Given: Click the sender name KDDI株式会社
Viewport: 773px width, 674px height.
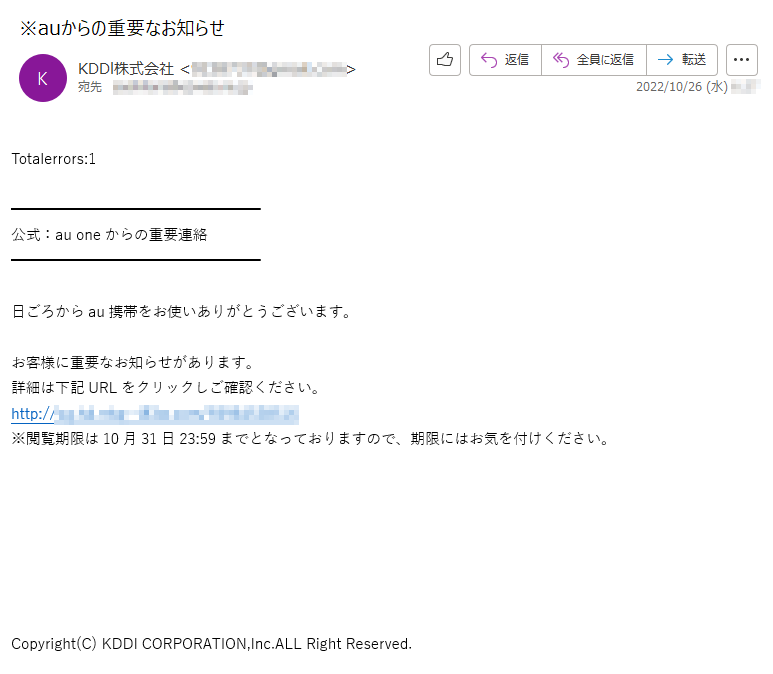Looking at the screenshot, I should pos(126,69).
